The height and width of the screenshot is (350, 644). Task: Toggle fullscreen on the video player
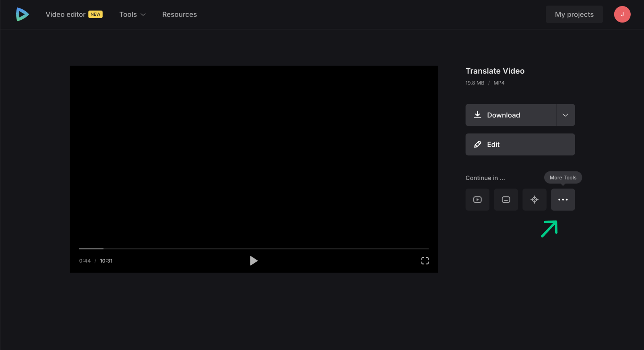point(425,261)
